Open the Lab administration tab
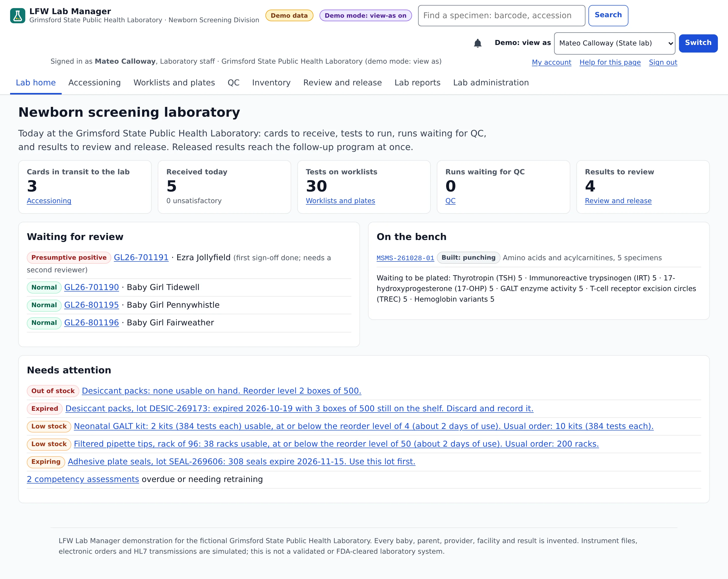Image resolution: width=728 pixels, height=579 pixels. pyautogui.click(x=491, y=83)
